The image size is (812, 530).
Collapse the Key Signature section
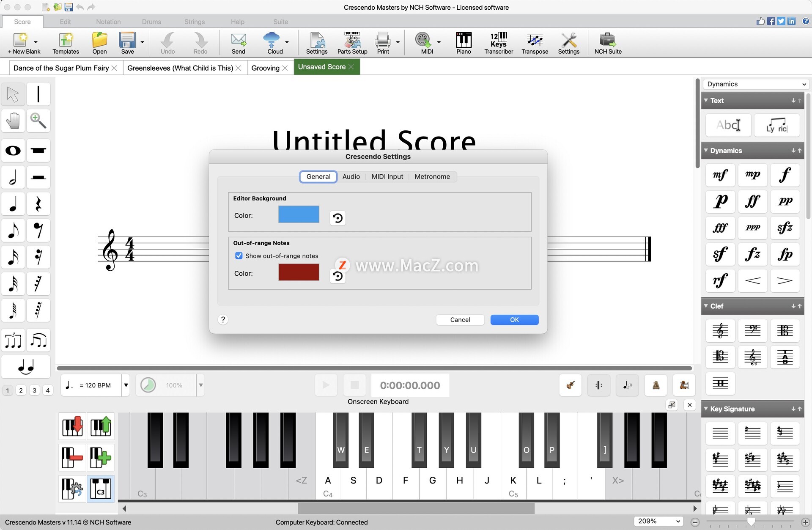(706, 409)
